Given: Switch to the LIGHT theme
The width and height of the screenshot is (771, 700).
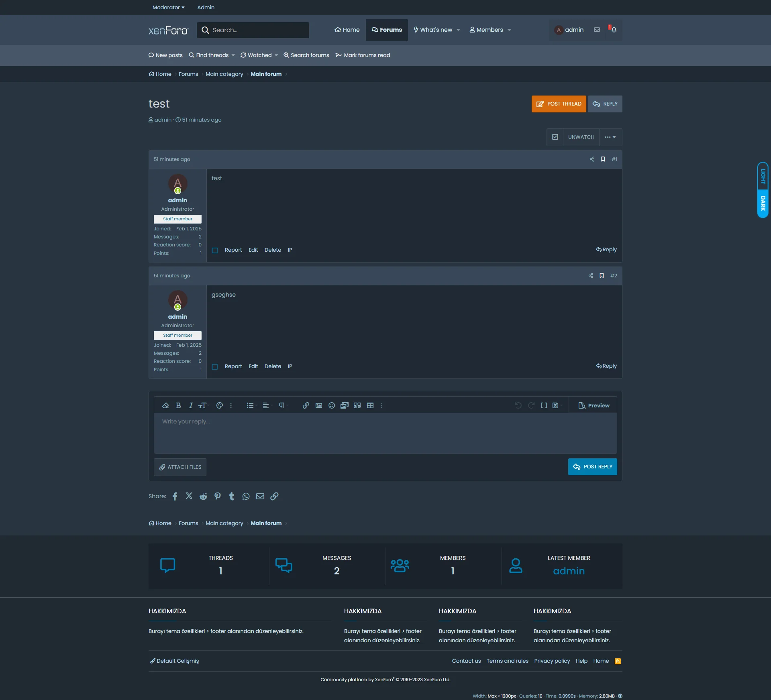Looking at the screenshot, I should pyautogui.click(x=763, y=176).
